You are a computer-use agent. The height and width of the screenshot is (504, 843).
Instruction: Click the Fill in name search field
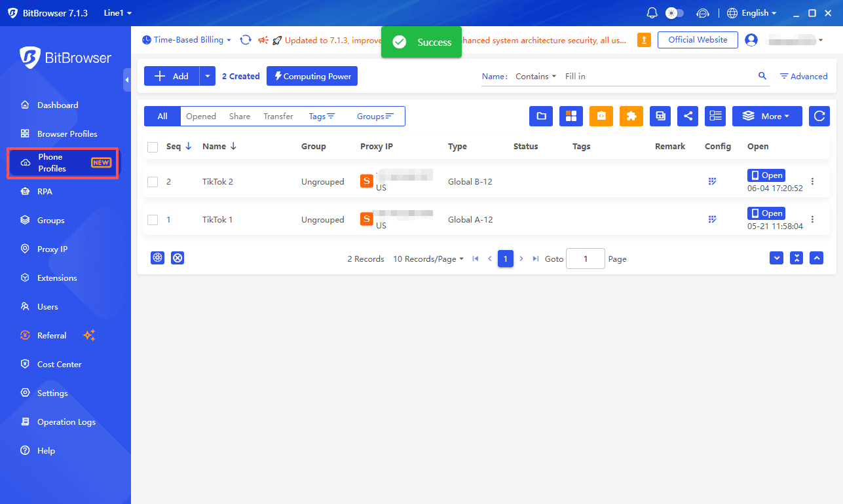click(658, 76)
